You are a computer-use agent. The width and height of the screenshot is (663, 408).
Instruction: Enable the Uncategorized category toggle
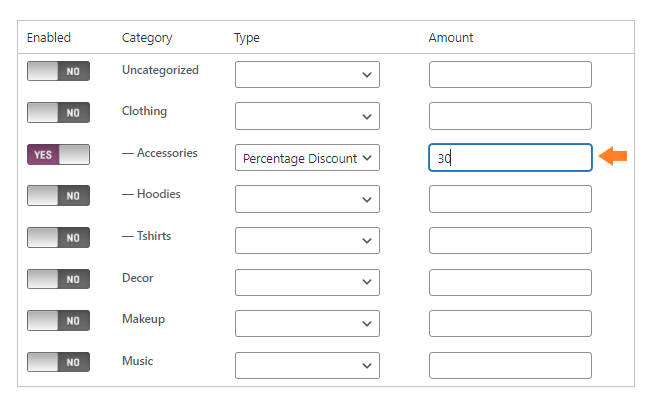[58, 72]
